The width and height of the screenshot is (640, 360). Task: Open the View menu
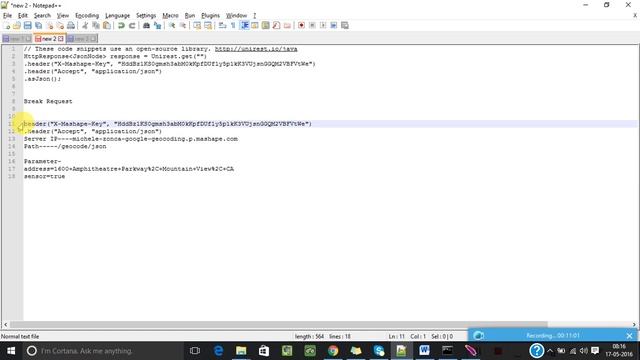click(x=62, y=16)
